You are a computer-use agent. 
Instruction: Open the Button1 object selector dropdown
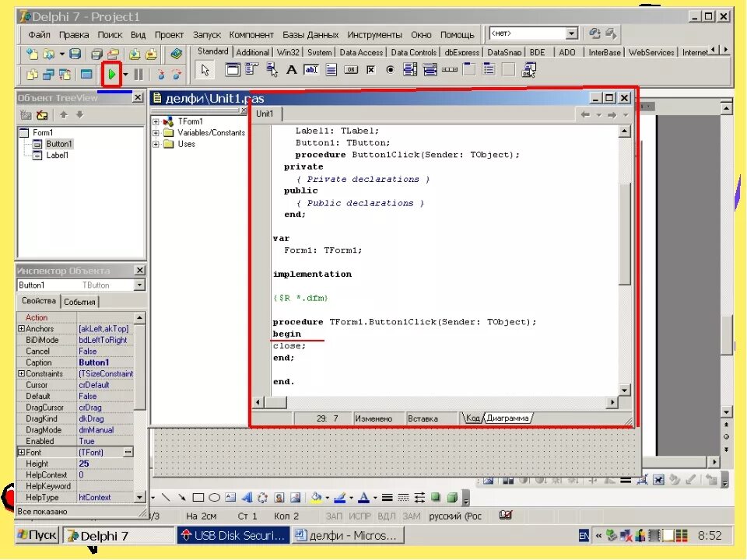pyautogui.click(x=139, y=285)
